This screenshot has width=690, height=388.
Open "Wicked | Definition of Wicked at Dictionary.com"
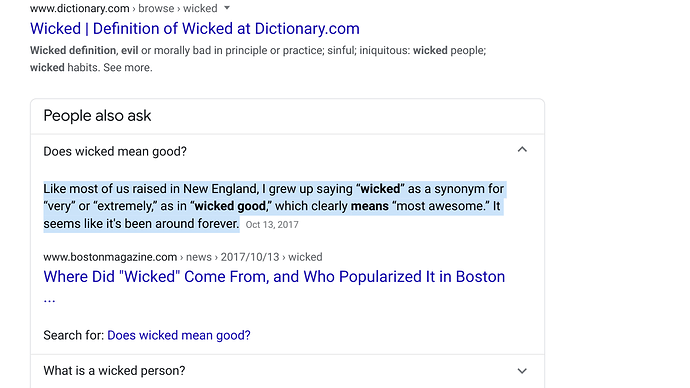click(x=195, y=29)
